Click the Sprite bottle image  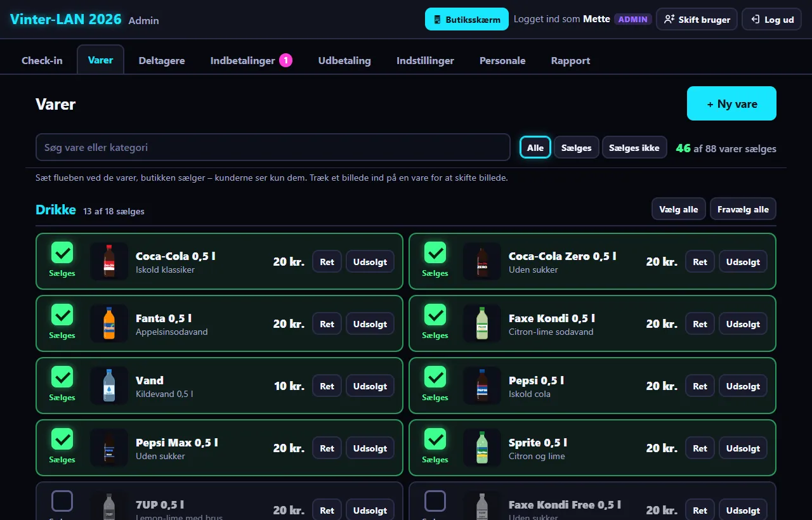tap(482, 448)
